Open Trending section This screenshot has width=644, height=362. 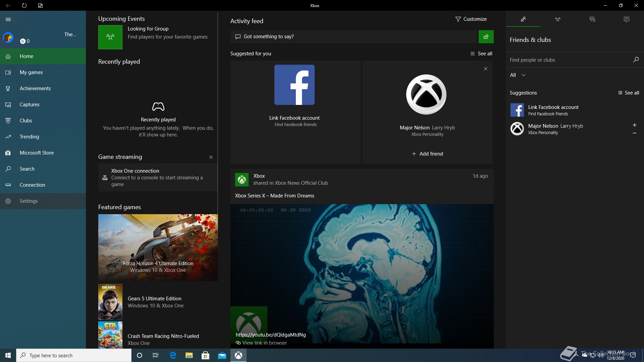click(43, 137)
